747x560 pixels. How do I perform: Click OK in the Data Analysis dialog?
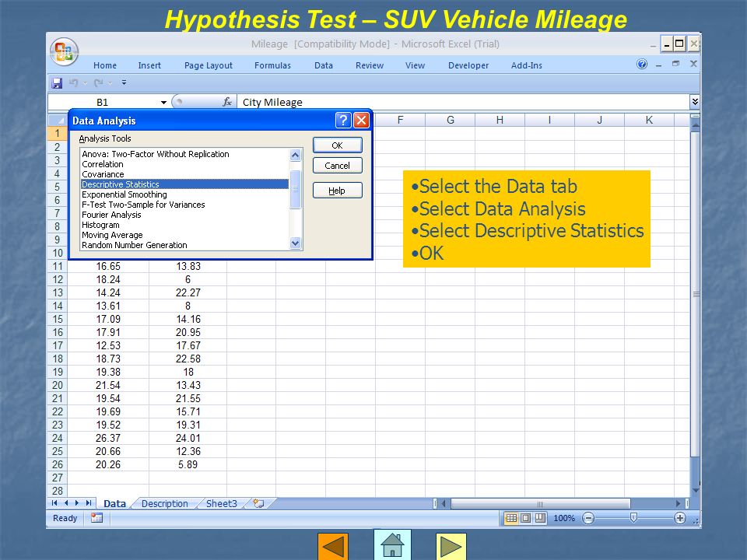click(x=337, y=145)
